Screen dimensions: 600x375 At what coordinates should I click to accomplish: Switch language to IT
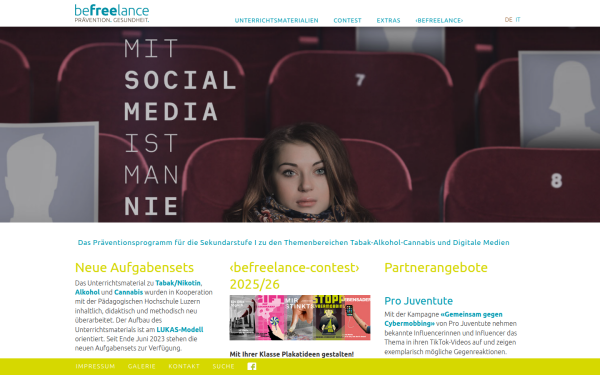[518, 20]
